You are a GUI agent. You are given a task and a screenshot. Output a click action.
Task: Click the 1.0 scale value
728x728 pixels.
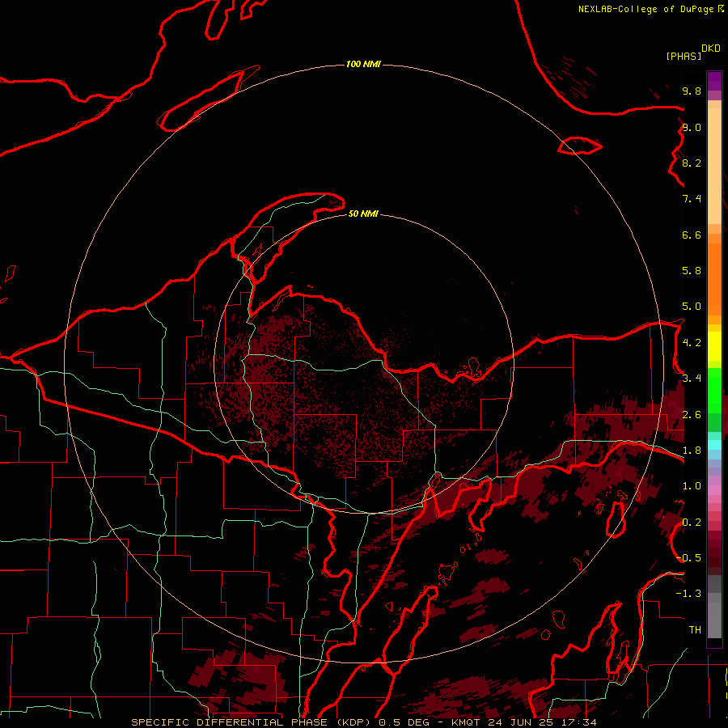click(x=692, y=486)
